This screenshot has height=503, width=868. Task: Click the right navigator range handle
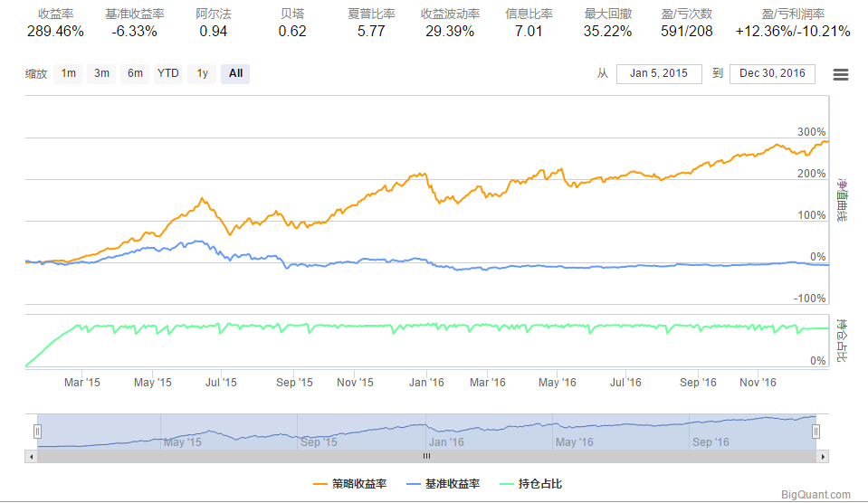(816, 432)
